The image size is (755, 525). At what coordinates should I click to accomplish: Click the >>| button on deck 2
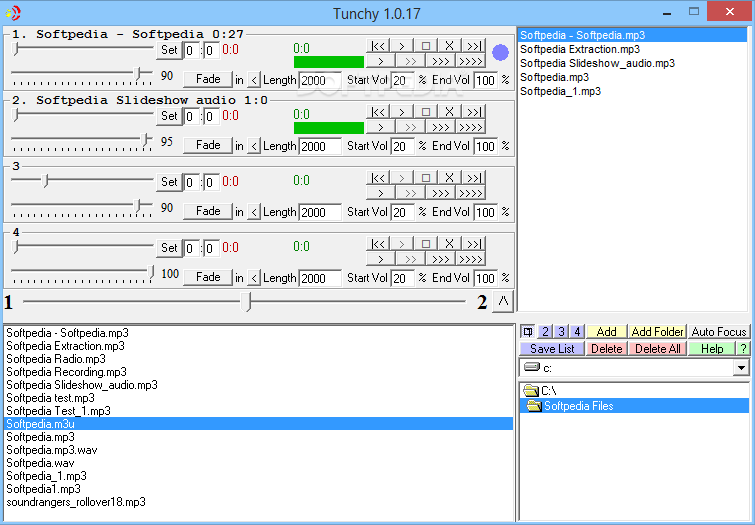[473, 112]
